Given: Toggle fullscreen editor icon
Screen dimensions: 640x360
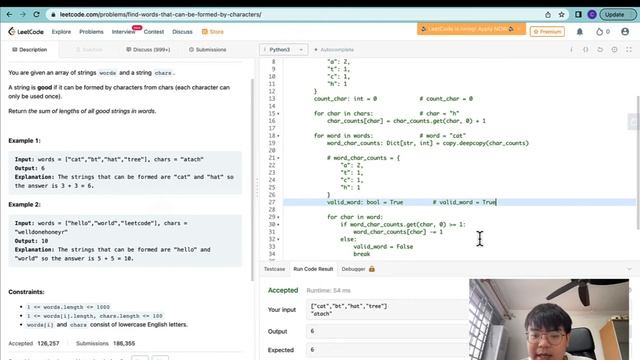Looking at the screenshot, I should (629, 49).
